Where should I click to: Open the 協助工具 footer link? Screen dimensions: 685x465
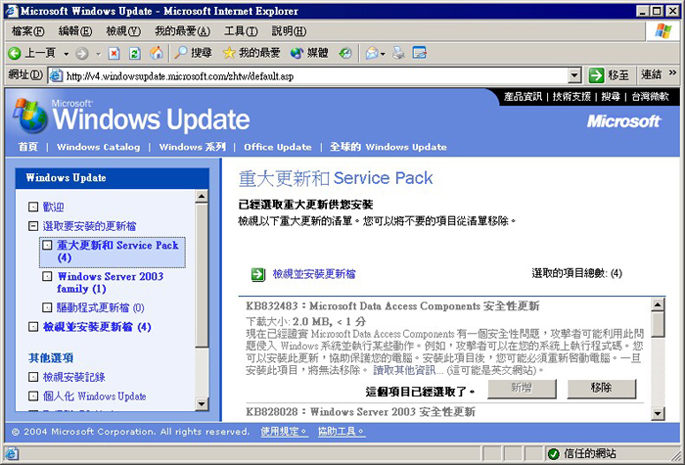341,432
